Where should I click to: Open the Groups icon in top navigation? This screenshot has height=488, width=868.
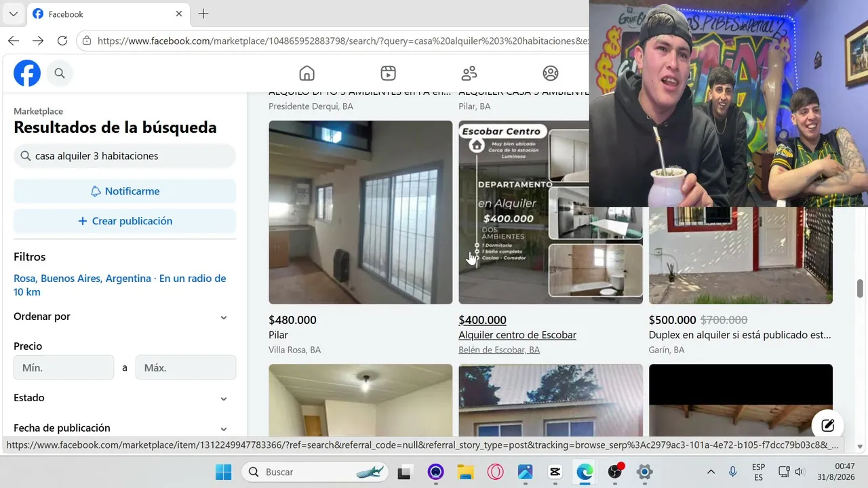point(551,73)
